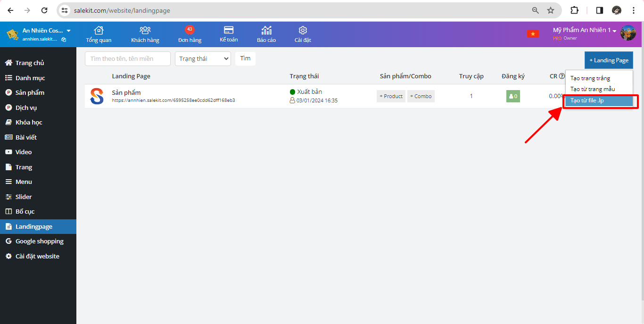Image resolution: width=644 pixels, height=324 pixels.
Task: Expand An Nhiên Cos shop dropdown
Action: [x=69, y=31]
